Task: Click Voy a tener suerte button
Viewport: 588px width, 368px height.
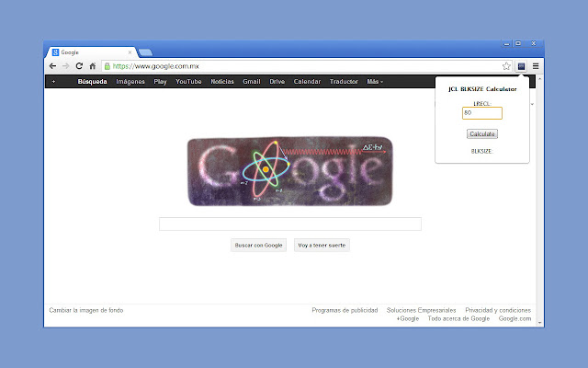Action: (322, 246)
